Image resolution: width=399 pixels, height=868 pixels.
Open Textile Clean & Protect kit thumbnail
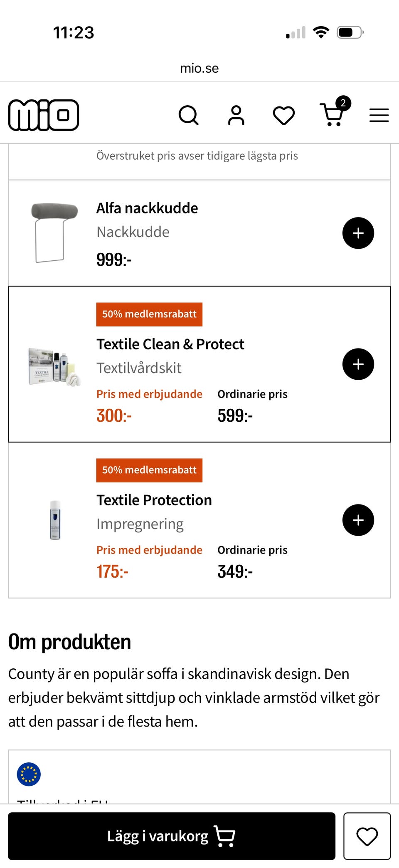click(x=54, y=367)
